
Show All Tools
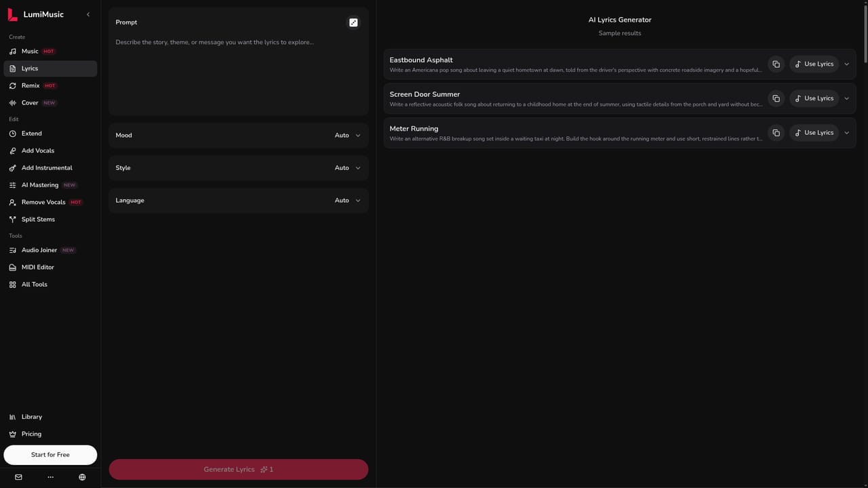click(50, 285)
